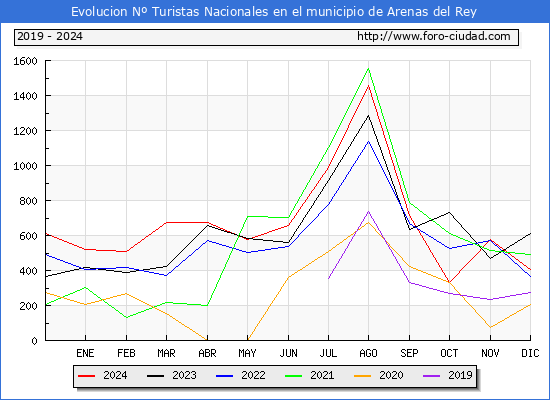Click the NOV month axis label
The image size is (550, 400).
point(490,353)
